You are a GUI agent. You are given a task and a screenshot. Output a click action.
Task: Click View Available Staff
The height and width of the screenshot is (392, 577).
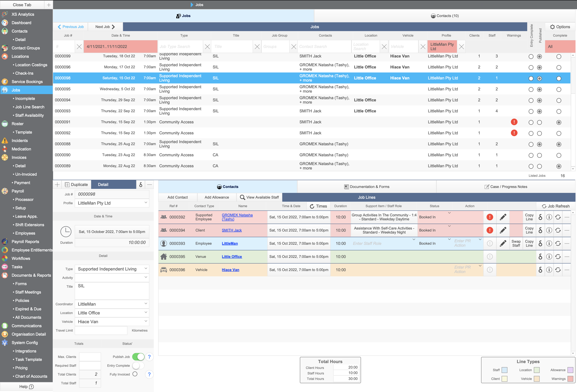(259, 197)
